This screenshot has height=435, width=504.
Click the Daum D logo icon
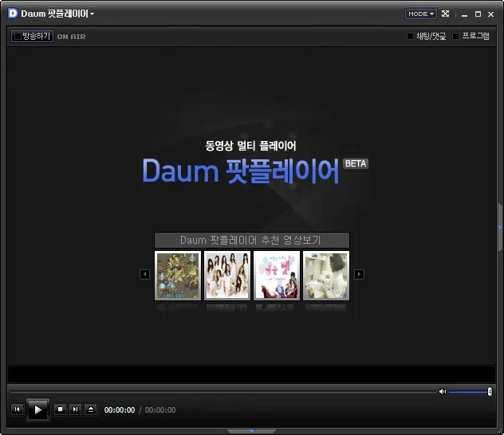click(13, 14)
